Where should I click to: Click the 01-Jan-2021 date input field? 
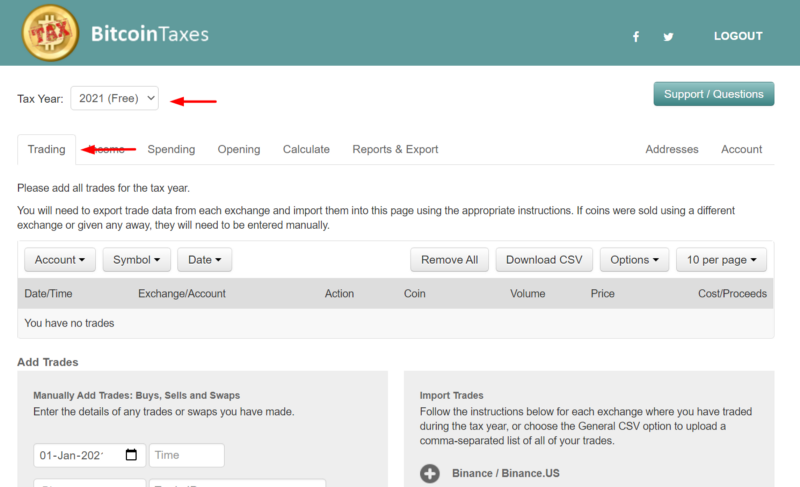[90, 455]
